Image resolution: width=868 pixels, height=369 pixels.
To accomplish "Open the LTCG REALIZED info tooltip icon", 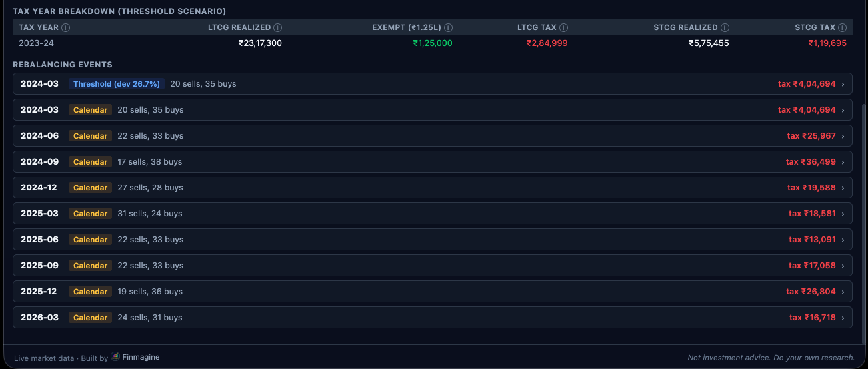I will [x=278, y=27].
